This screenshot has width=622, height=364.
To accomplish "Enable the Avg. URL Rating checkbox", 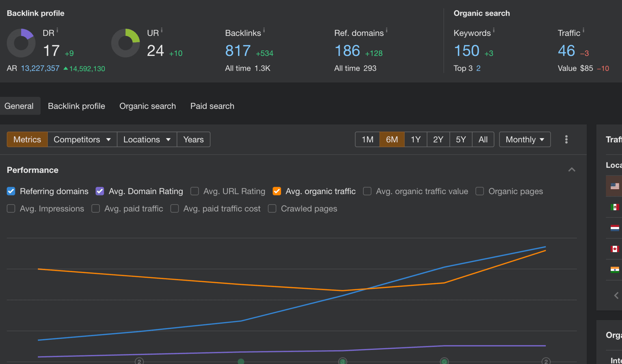I will tap(195, 191).
